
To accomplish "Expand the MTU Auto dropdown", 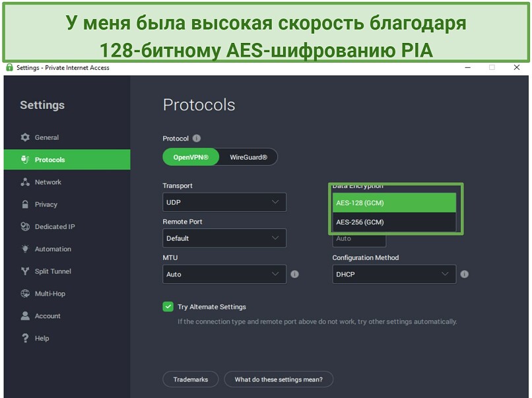I will coord(224,274).
